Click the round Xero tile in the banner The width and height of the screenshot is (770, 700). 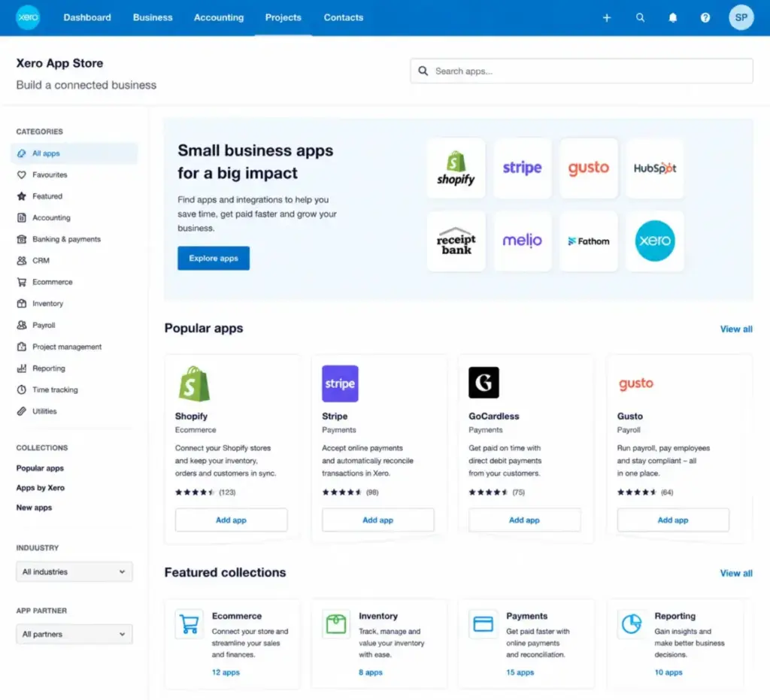click(655, 241)
